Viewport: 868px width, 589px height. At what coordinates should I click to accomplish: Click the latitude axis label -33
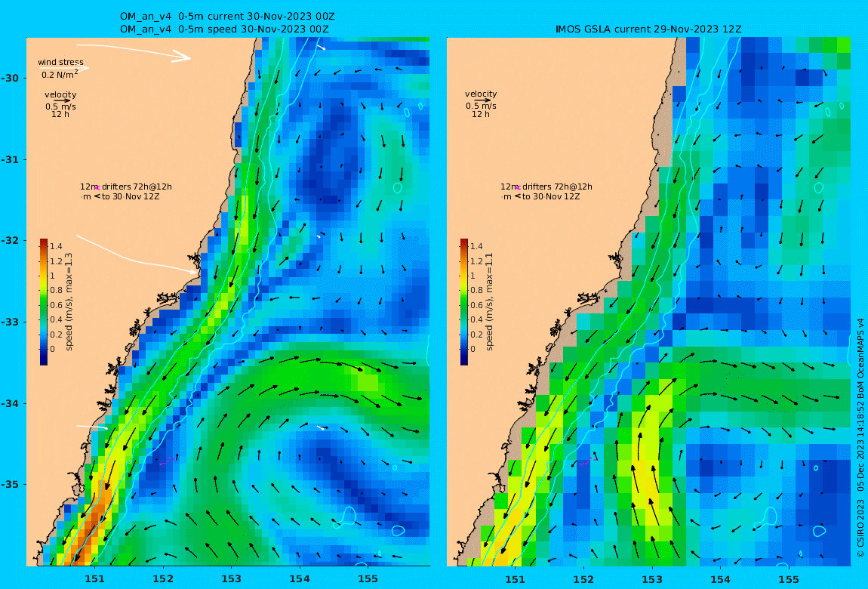coord(10,322)
